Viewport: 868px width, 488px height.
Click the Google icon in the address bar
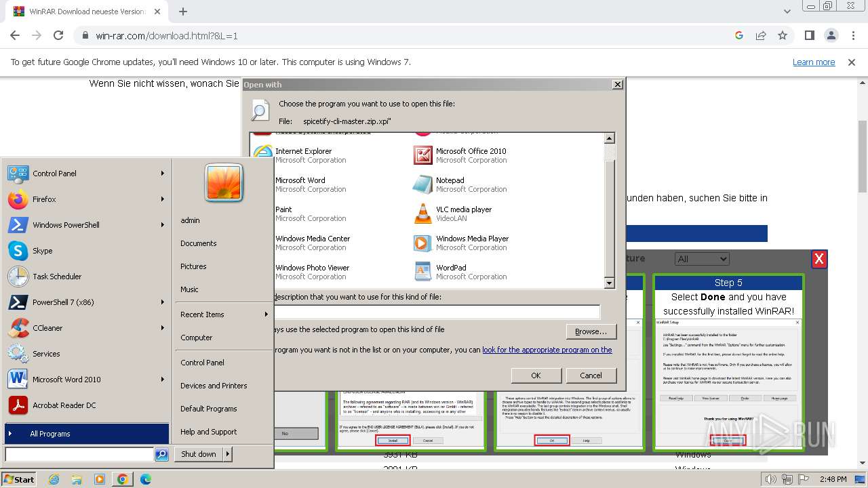coord(739,35)
